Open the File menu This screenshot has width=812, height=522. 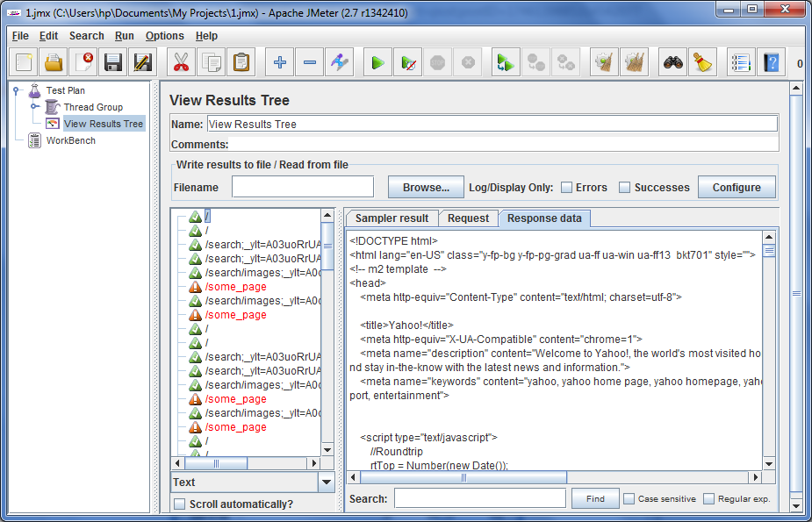(20, 36)
